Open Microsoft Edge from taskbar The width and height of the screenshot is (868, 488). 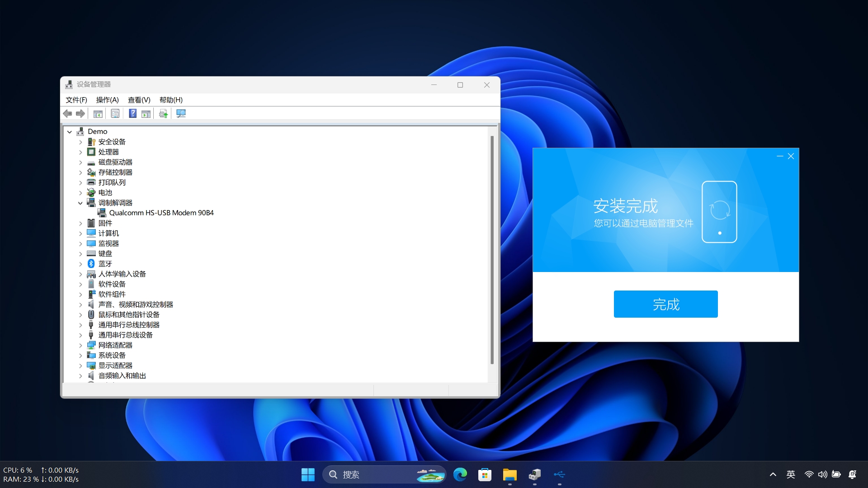coord(460,474)
